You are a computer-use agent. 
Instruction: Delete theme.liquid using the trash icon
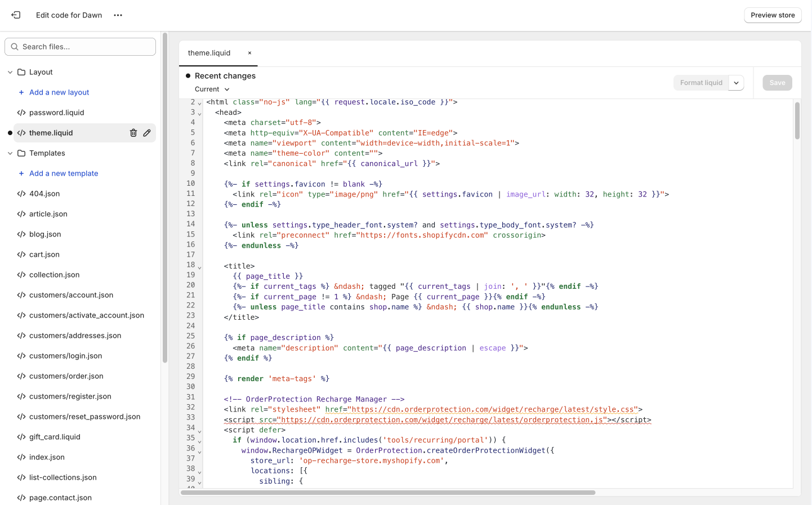pyautogui.click(x=133, y=132)
